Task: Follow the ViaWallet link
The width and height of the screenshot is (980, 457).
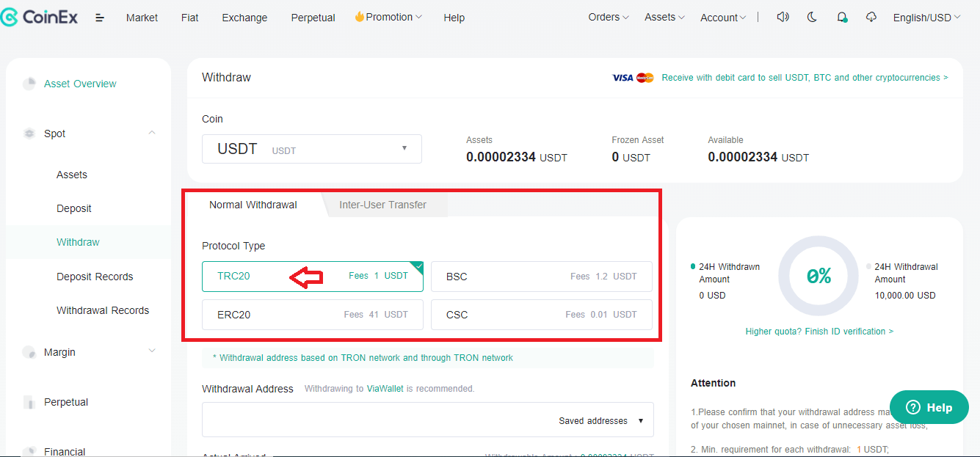Action: point(385,389)
